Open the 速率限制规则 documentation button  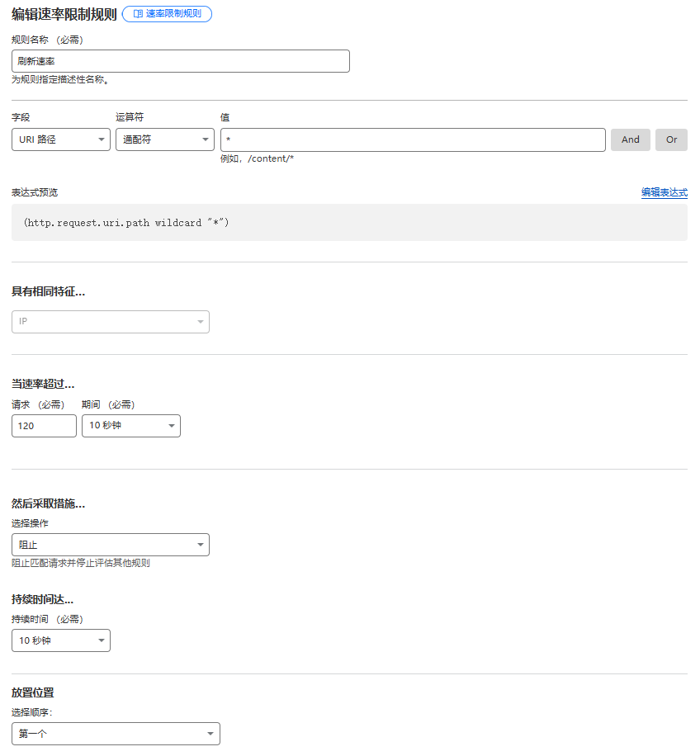[167, 14]
